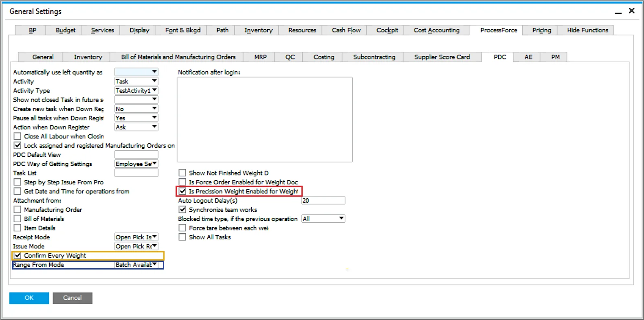Click the Task List input field

[136, 173]
